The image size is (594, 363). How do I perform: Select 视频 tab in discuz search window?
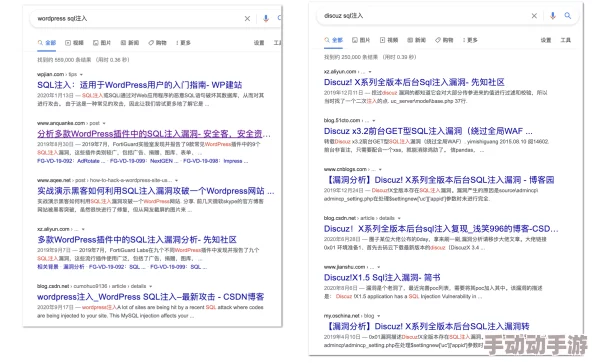pyautogui.click(x=389, y=40)
